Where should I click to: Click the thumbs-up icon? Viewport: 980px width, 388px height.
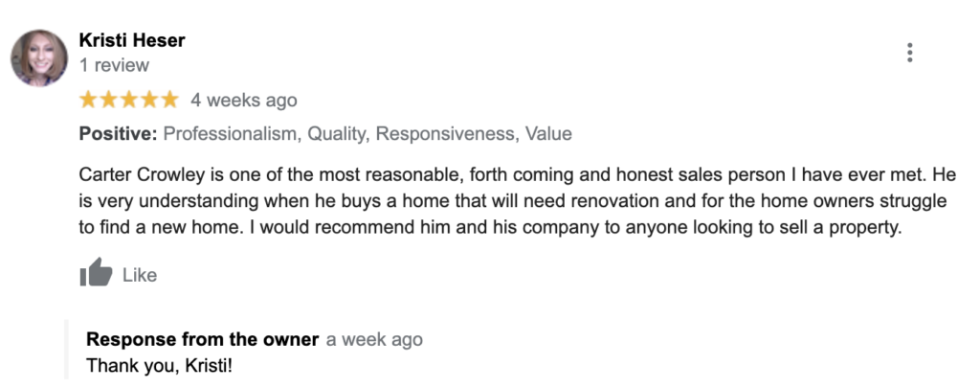[97, 272]
